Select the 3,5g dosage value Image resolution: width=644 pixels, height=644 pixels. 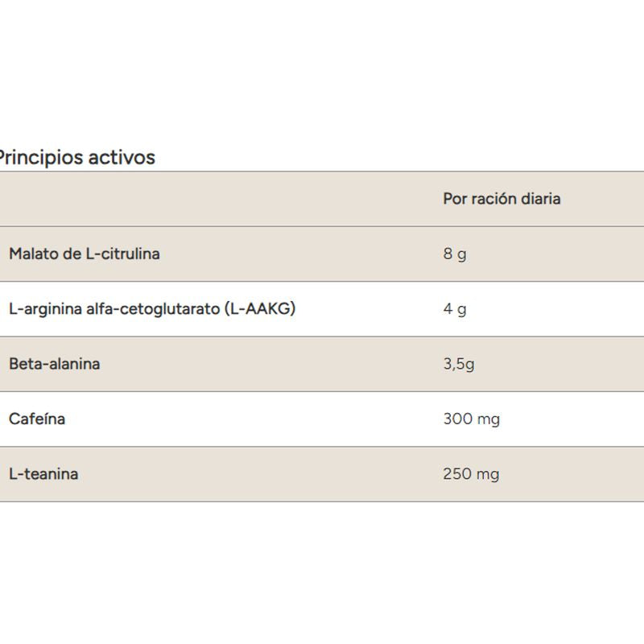tap(458, 364)
